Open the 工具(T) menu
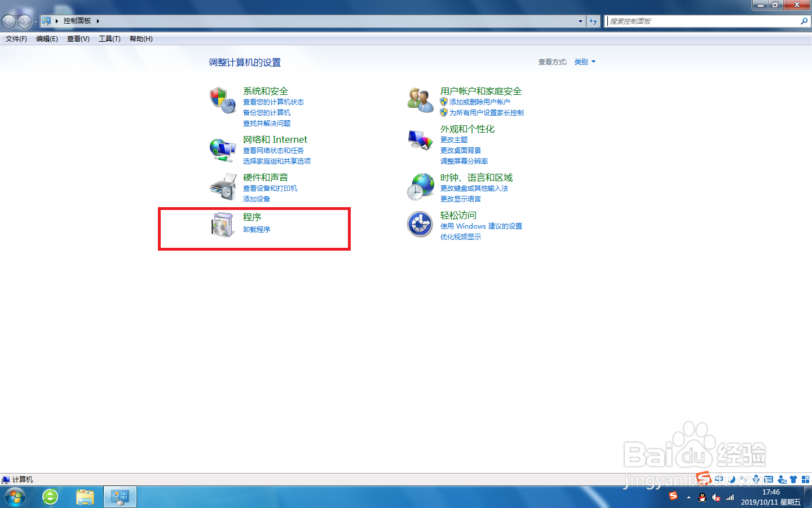The image size is (812, 508). click(x=109, y=38)
